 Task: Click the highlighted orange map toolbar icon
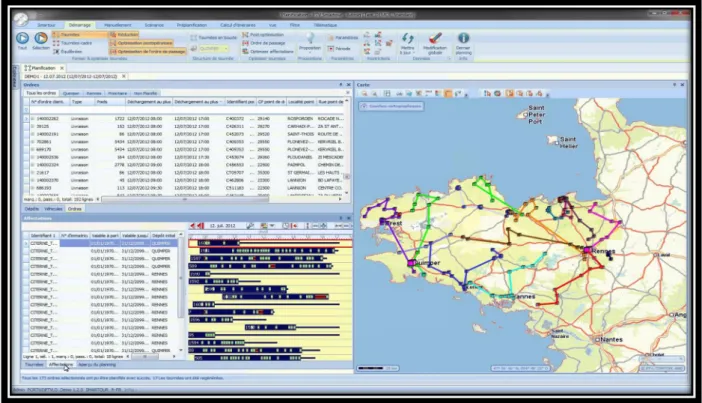[448, 94]
